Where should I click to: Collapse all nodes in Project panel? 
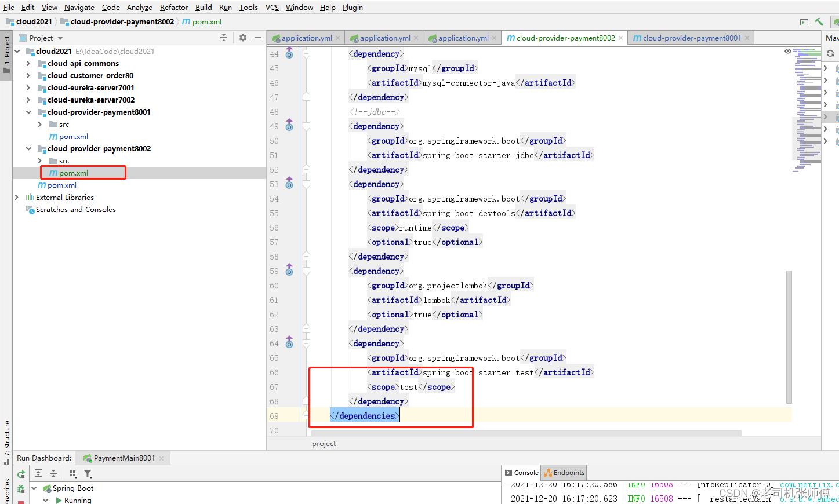point(224,38)
